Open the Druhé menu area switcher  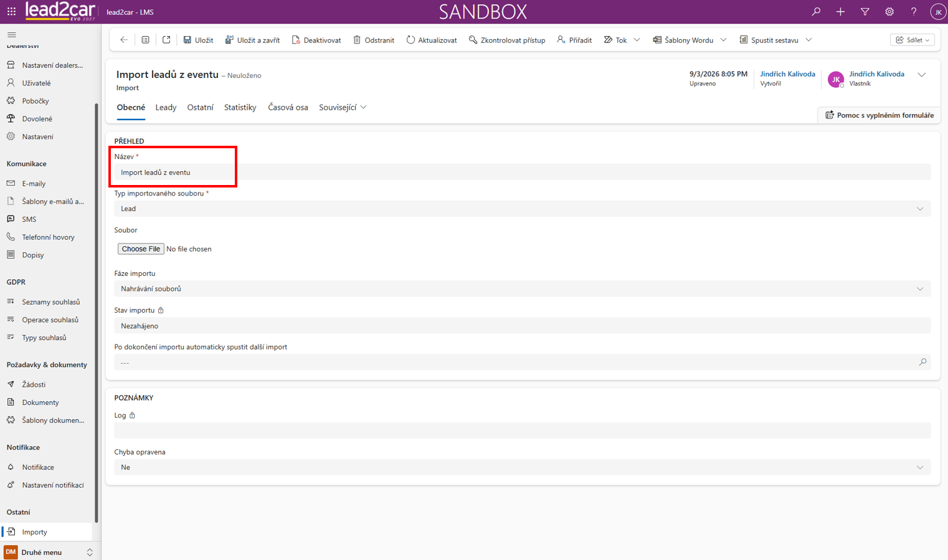pyautogui.click(x=50, y=553)
